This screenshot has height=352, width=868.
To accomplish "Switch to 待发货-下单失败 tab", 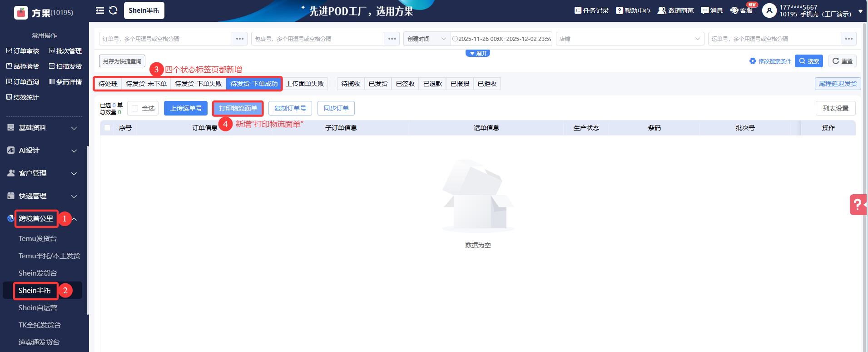I will pos(198,84).
